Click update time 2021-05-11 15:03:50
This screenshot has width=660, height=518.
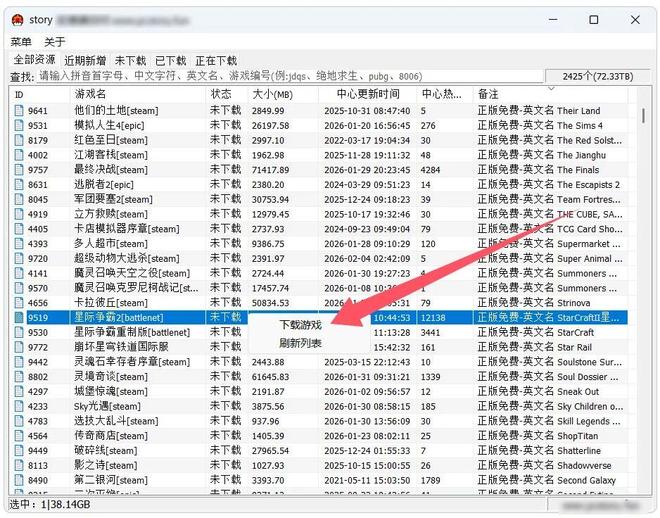(367, 480)
